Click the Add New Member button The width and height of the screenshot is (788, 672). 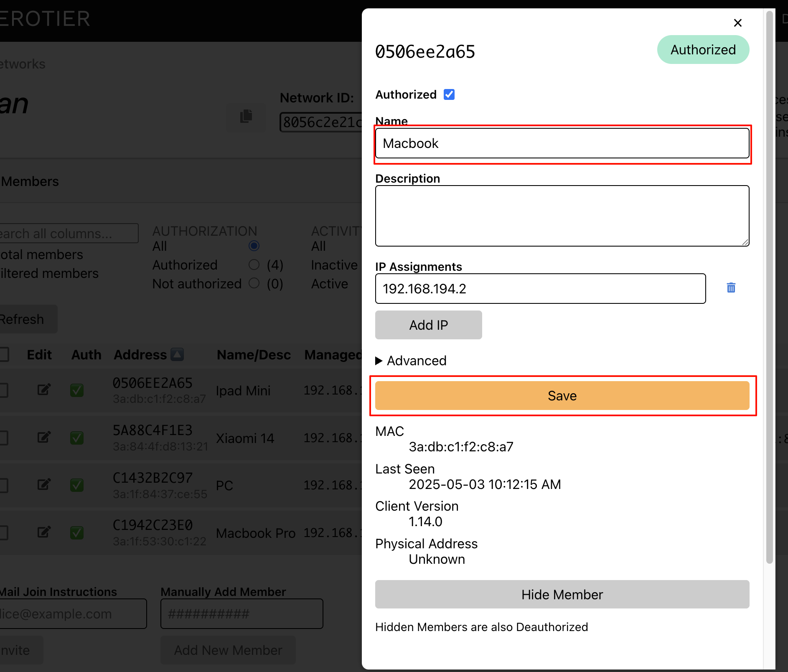pos(228,650)
